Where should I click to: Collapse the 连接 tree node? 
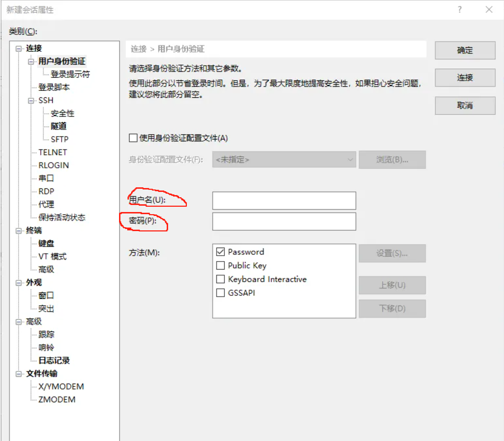tap(18, 49)
